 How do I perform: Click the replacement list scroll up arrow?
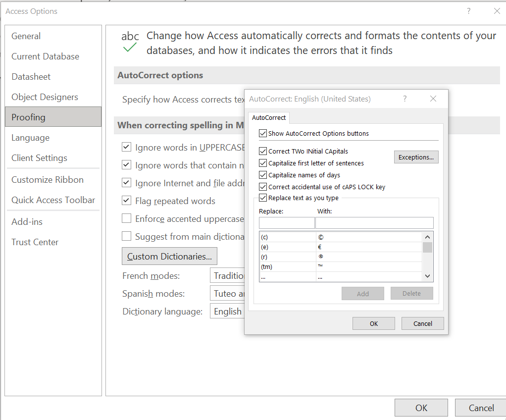click(428, 237)
